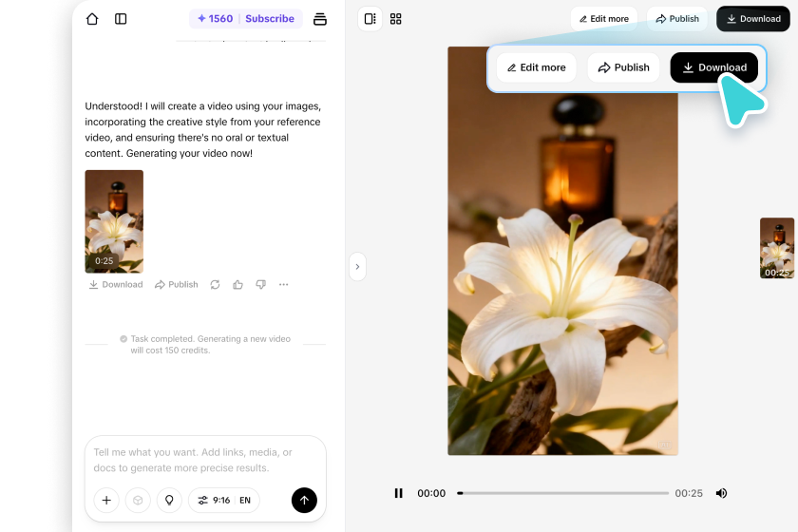Change the EN language option
This screenshot has width=798, height=532.
[x=245, y=501]
